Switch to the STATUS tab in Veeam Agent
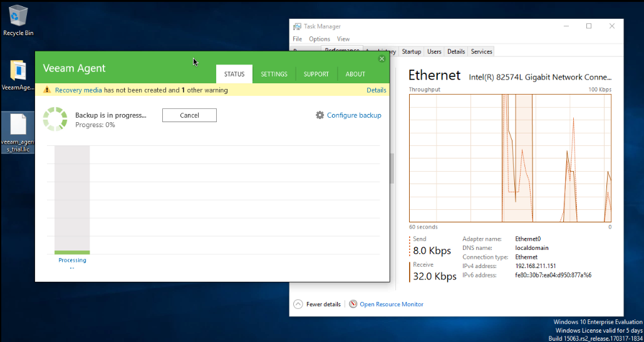Image resolution: width=644 pixels, height=342 pixels. 234,74
